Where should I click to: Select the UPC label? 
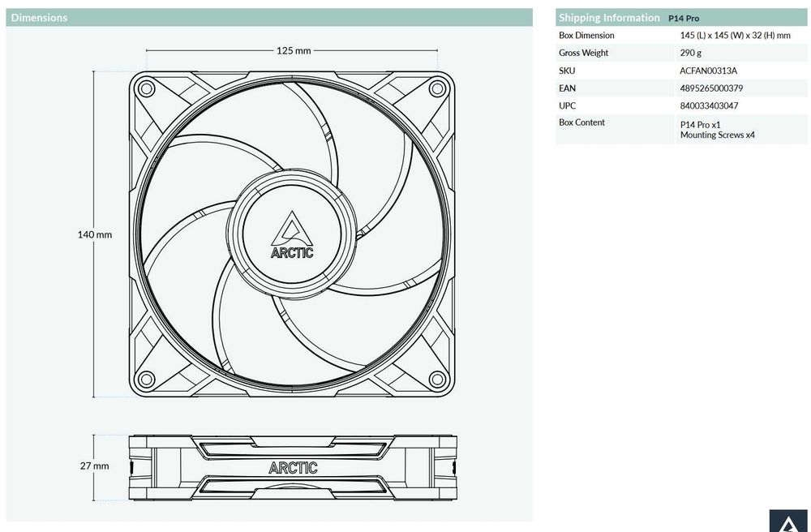pyautogui.click(x=567, y=105)
